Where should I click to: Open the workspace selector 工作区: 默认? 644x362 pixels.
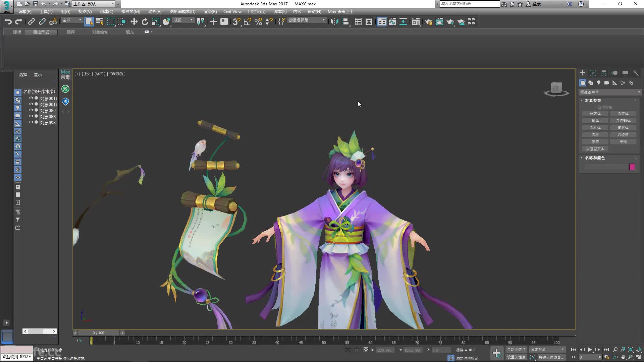tap(94, 4)
